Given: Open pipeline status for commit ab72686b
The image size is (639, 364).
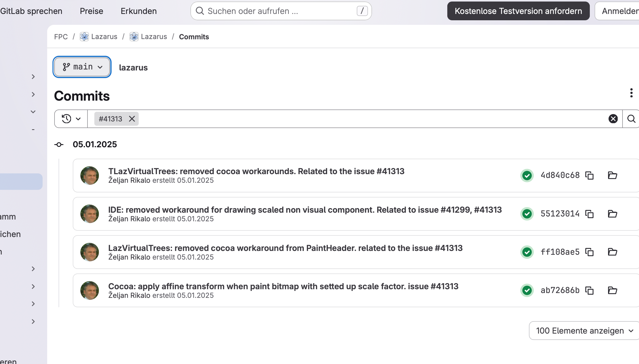Looking at the screenshot, I should click(x=527, y=290).
